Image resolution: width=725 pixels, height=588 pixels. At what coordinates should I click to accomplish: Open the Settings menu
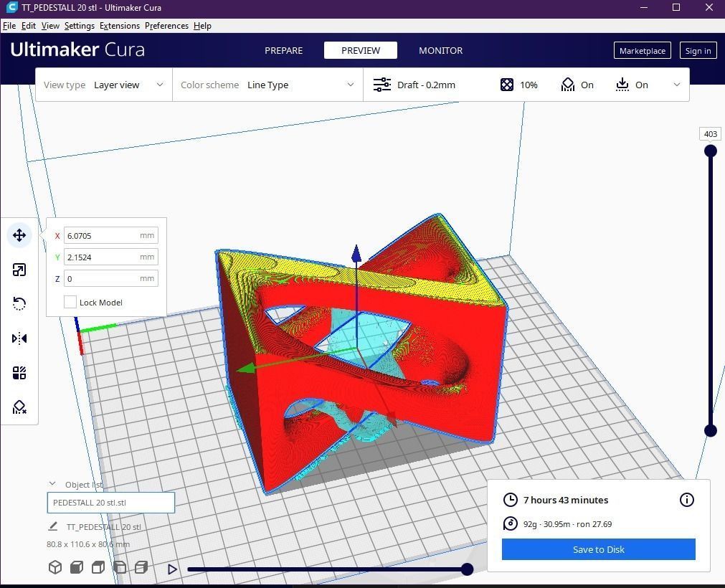click(79, 26)
